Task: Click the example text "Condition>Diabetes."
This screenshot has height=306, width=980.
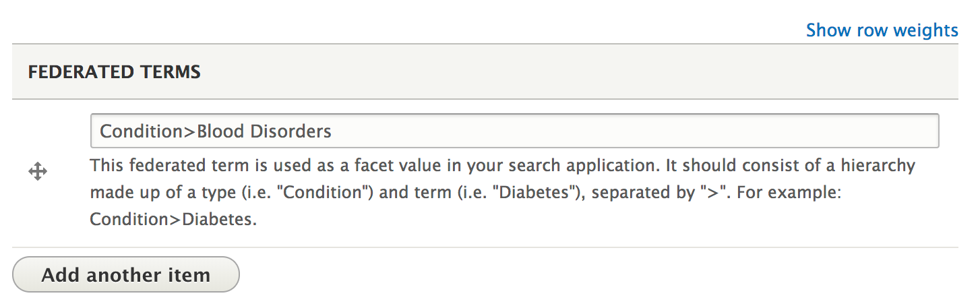Action: click(173, 220)
